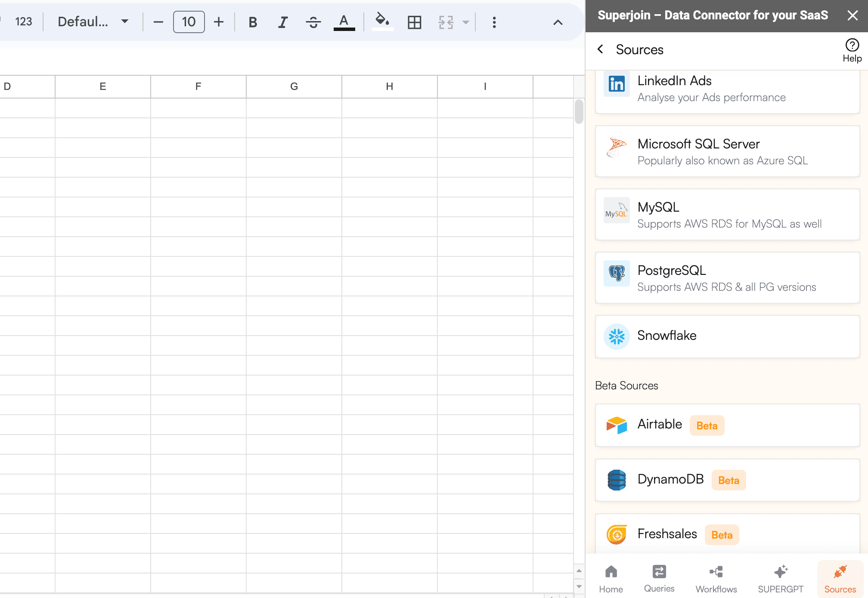
Task: Switch to the Queries tab
Action: tap(659, 579)
